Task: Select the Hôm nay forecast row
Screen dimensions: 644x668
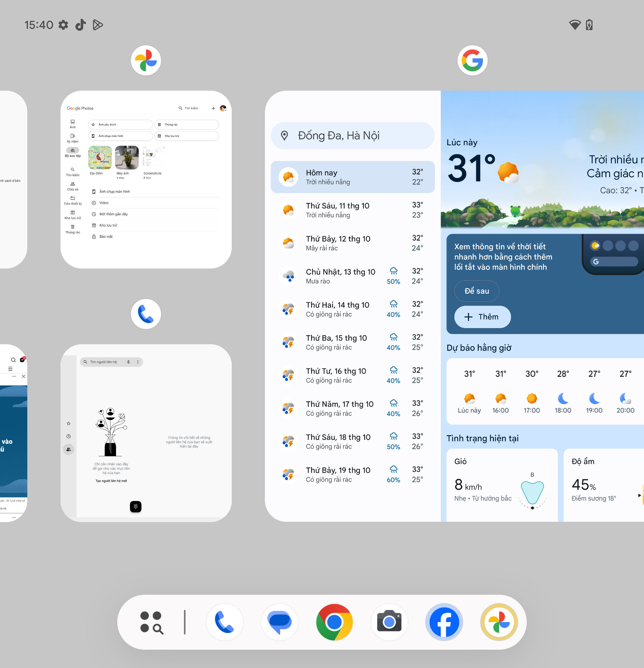Action: click(352, 177)
